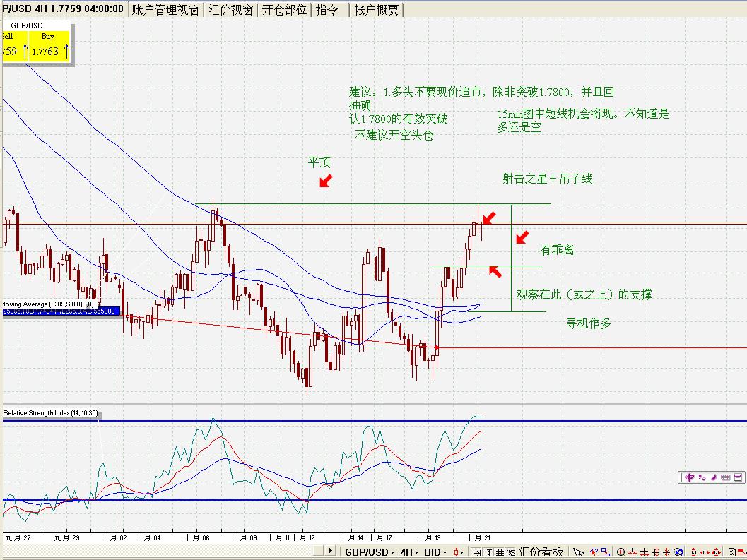Click the auto-scale vertical axis icon
This screenshot has width=747, height=560.
pos(489,553)
